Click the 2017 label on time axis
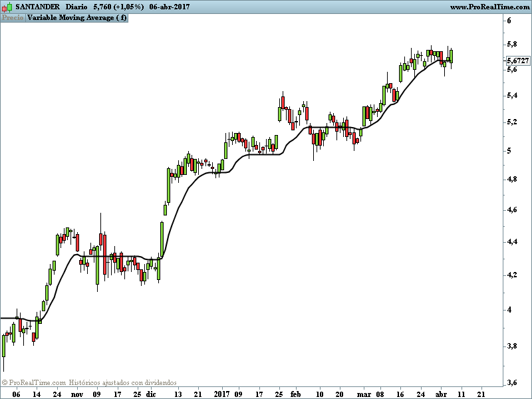 click(222, 394)
